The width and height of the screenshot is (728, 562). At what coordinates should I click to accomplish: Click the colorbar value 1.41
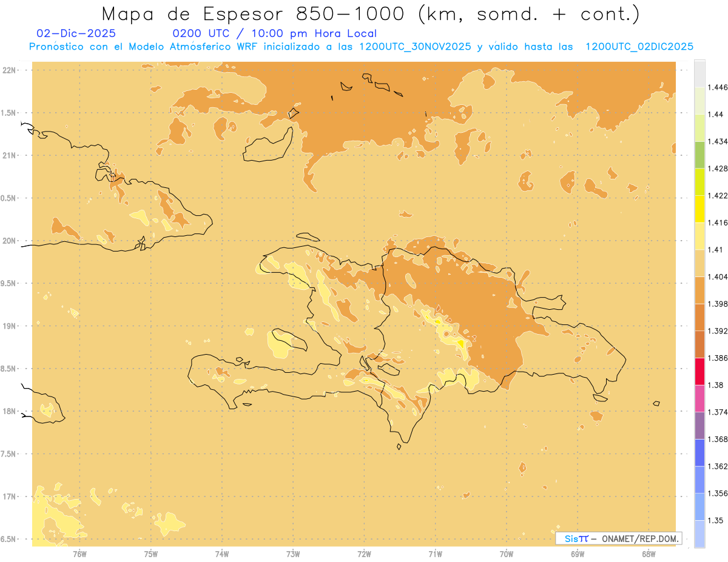coord(715,250)
